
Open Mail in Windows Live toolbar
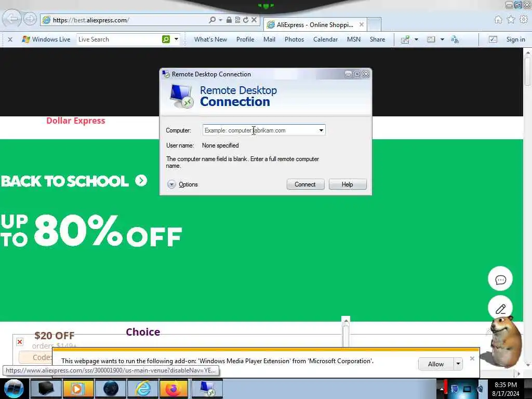click(x=270, y=39)
